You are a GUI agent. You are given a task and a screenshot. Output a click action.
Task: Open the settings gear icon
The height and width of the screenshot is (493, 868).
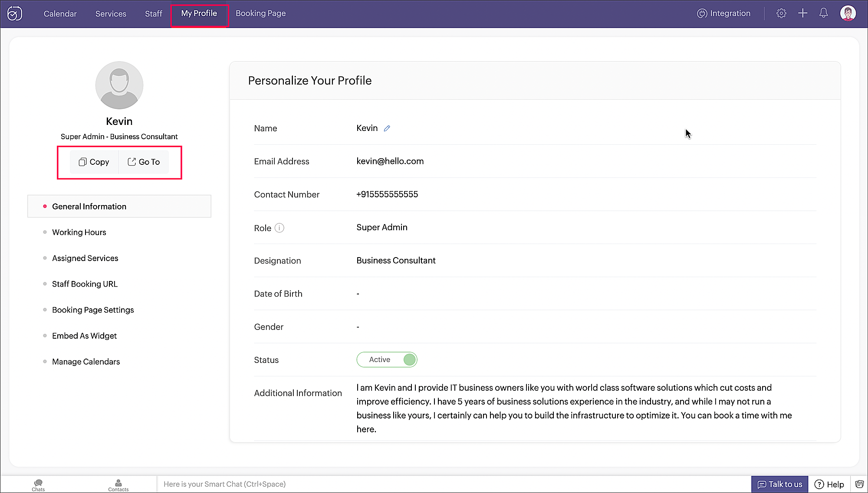point(781,13)
